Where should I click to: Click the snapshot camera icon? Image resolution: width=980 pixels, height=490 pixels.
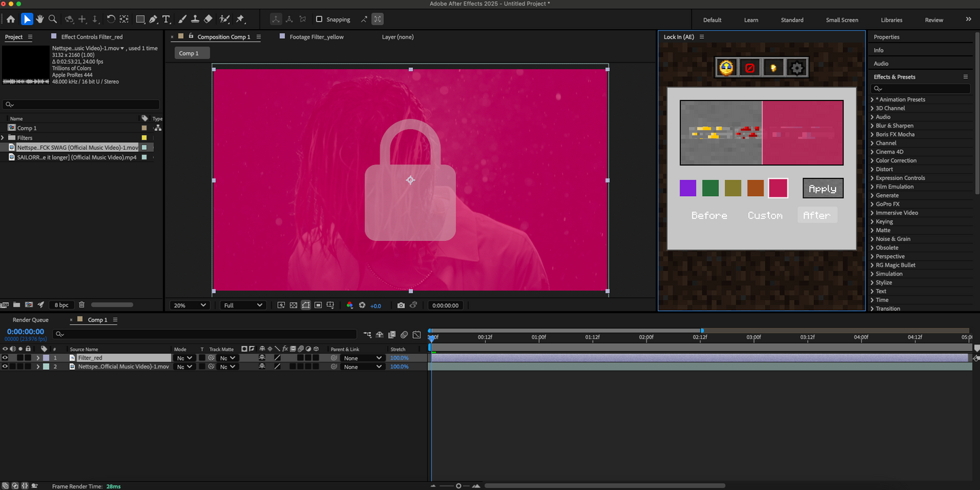(401, 305)
